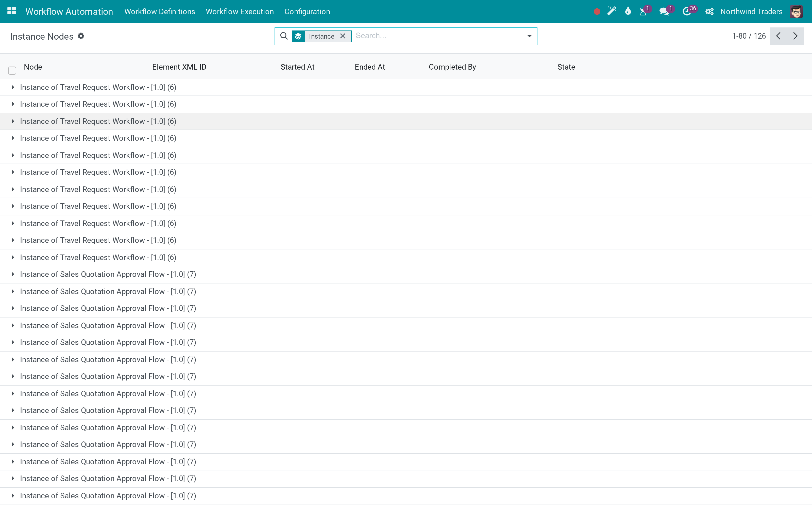Open activities clock icon with 36 badge
The image size is (812, 508).
[687, 11]
